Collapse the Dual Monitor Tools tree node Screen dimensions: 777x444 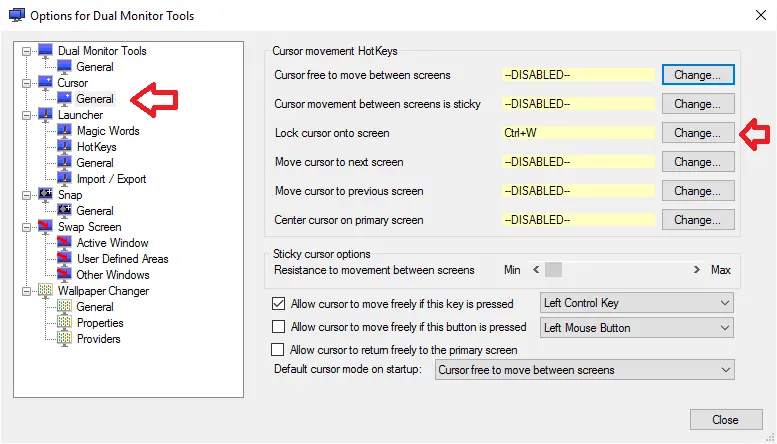pyautogui.click(x=26, y=51)
